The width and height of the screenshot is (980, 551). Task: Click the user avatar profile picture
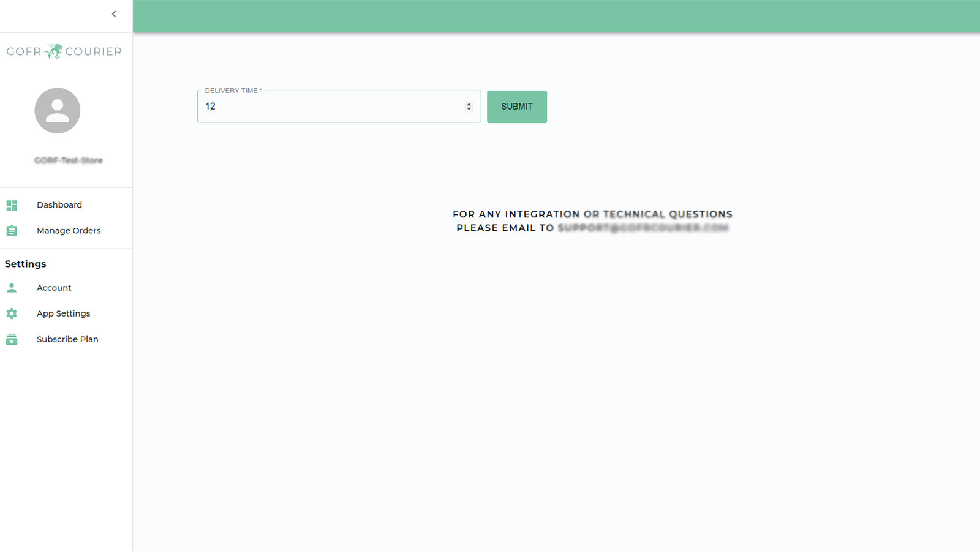point(58,110)
